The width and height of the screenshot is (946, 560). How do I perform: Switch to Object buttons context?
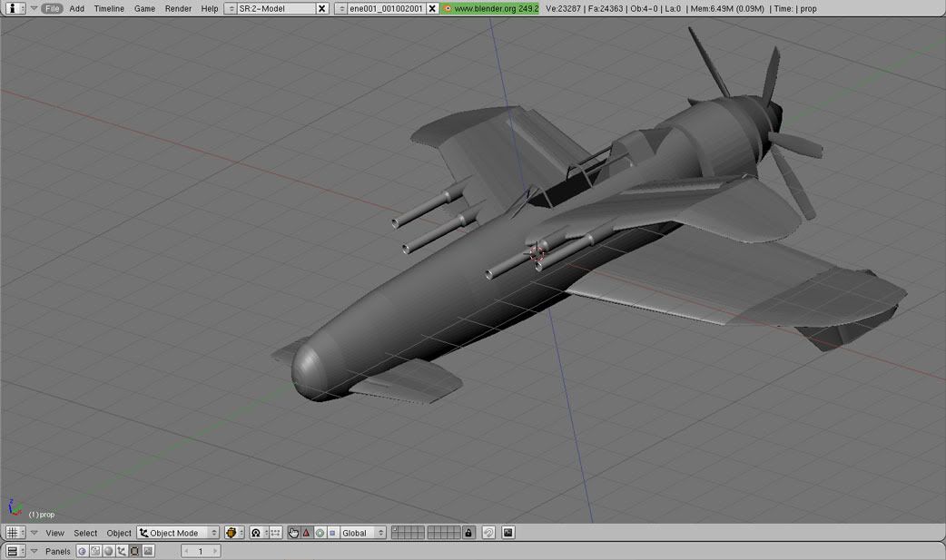(122, 551)
